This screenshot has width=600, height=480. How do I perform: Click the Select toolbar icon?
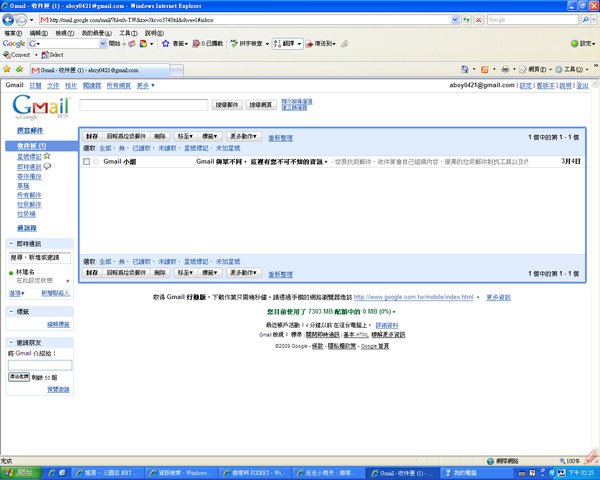coord(45,55)
